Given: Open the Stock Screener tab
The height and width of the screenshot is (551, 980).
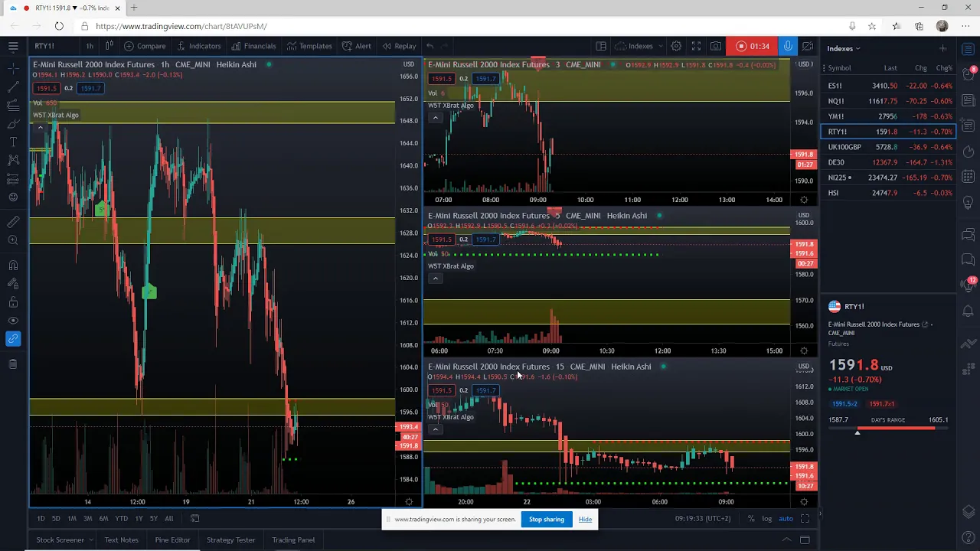Looking at the screenshot, I should (x=60, y=540).
